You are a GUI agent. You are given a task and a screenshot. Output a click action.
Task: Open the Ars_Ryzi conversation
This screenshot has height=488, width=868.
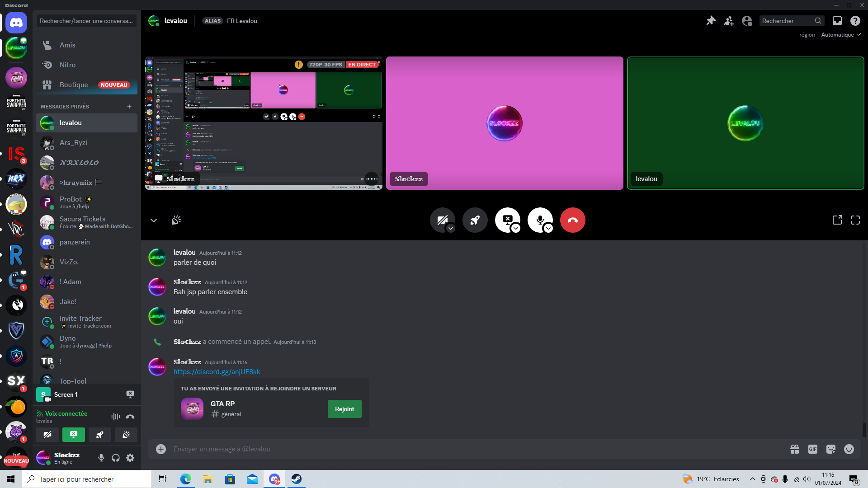click(x=87, y=143)
